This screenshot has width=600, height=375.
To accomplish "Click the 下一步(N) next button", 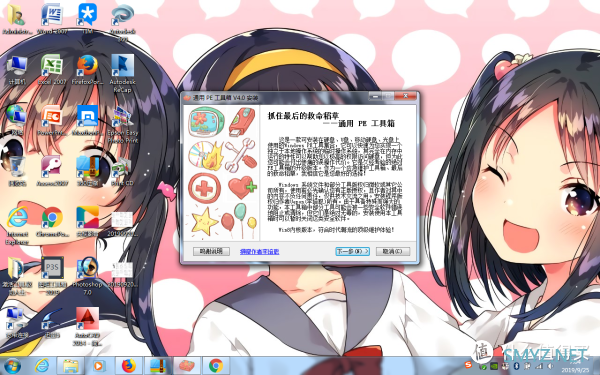I will tap(352, 251).
